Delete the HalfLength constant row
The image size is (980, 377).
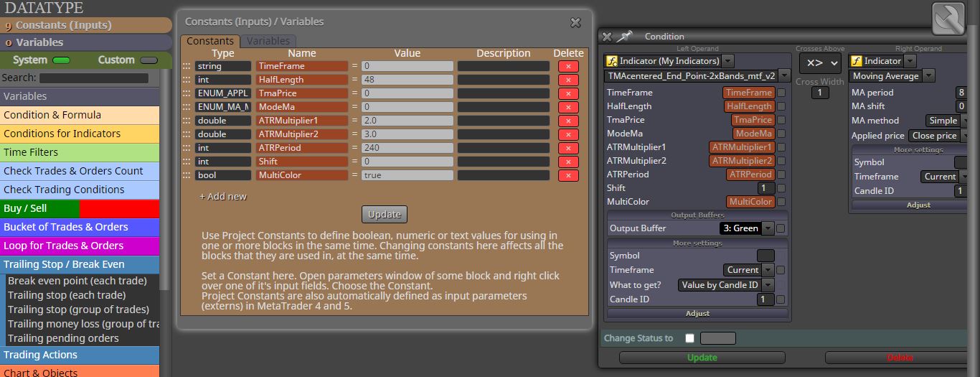pyautogui.click(x=568, y=80)
